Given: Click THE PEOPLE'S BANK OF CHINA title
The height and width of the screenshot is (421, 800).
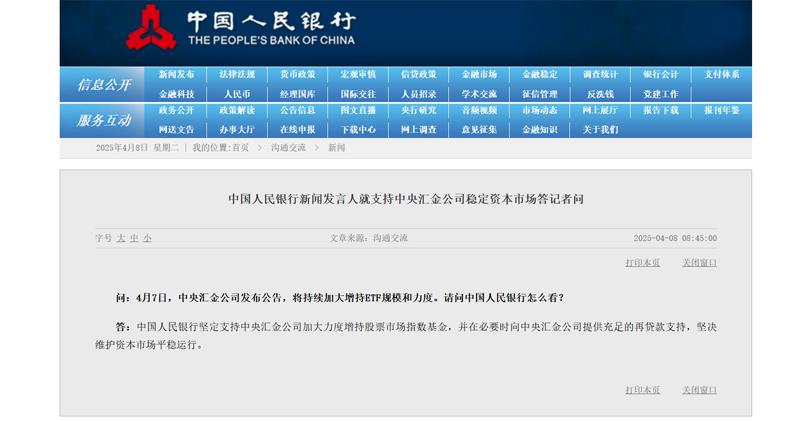Looking at the screenshot, I should coord(271,40).
